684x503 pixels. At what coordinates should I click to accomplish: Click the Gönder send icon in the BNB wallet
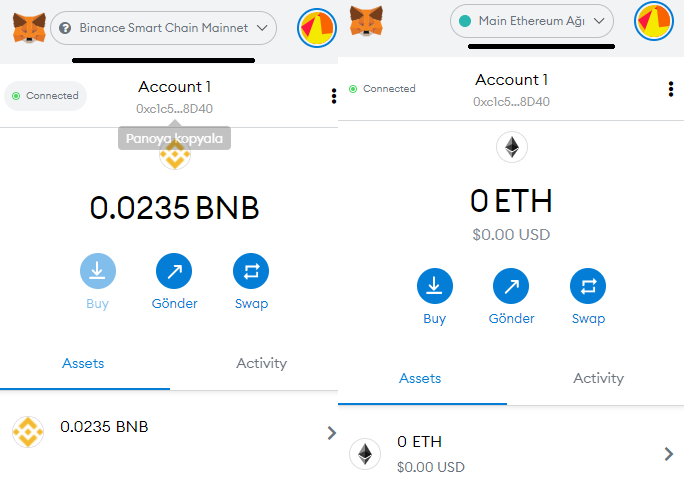pyautogui.click(x=174, y=271)
